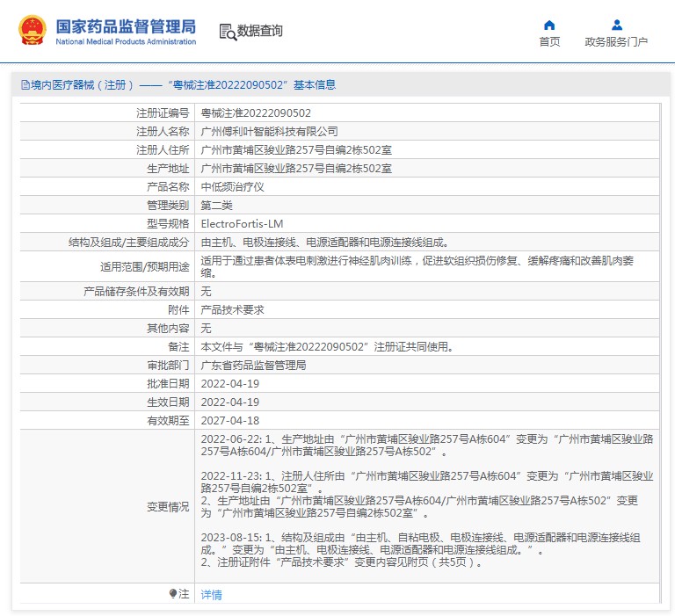Open the 详情 link in the note row
This screenshot has width=675, height=616.
pyautogui.click(x=211, y=595)
